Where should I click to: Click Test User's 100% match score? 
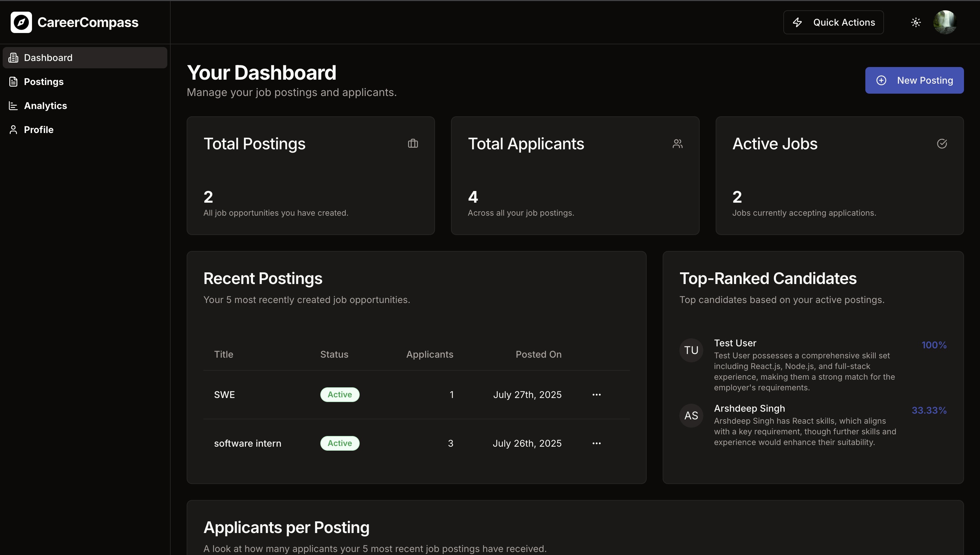(934, 345)
